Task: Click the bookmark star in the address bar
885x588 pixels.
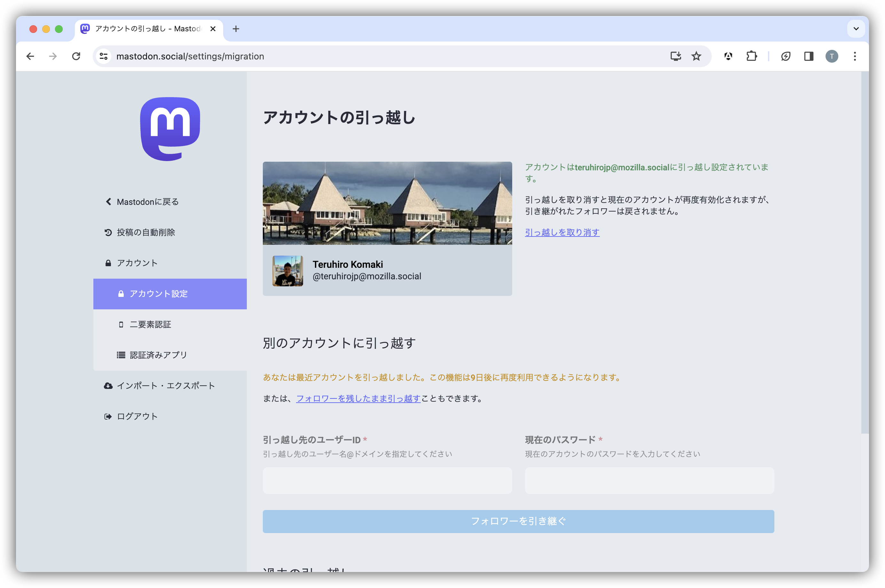Action: (x=696, y=56)
